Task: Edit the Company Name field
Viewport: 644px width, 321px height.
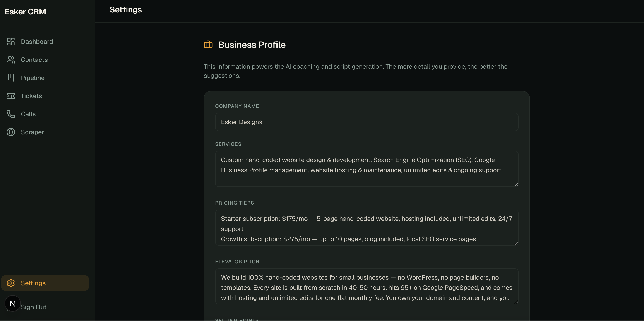Action: pos(367,122)
